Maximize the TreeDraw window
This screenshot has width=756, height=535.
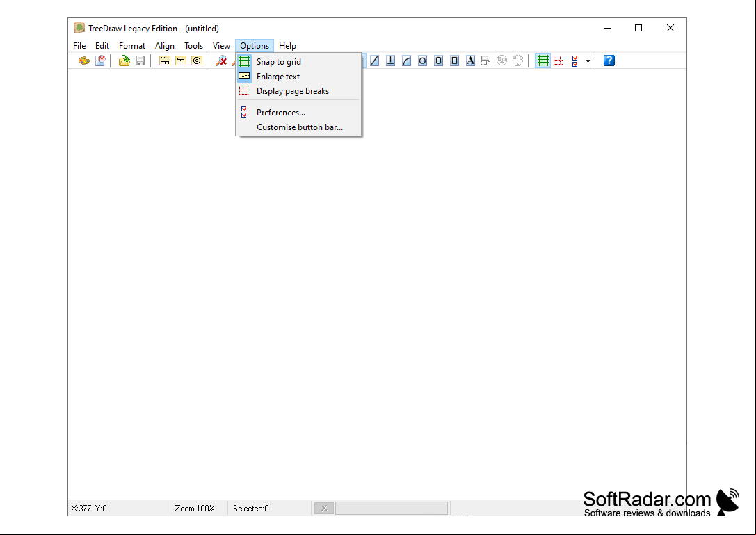638,28
